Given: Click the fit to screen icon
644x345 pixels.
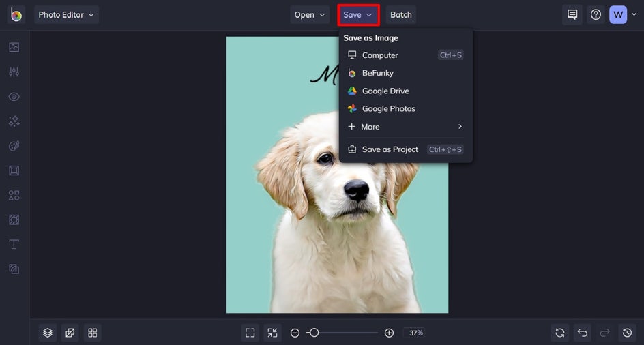Looking at the screenshot, I should 250,333.
